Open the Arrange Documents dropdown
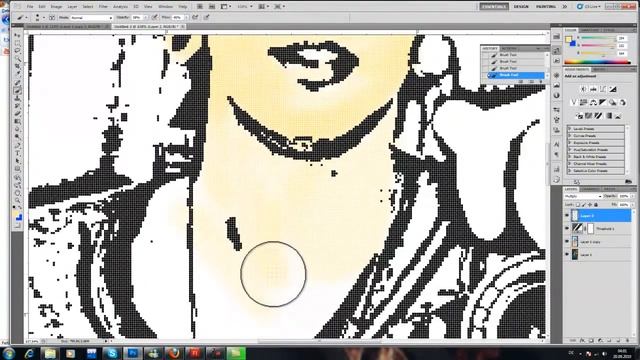 [x=263, y=7]
